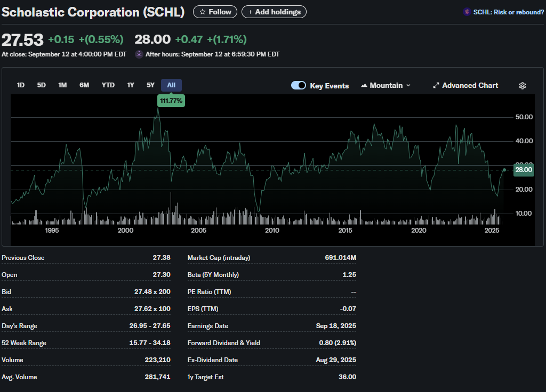Click the chart settings gear icon

[x=523, y=86]
